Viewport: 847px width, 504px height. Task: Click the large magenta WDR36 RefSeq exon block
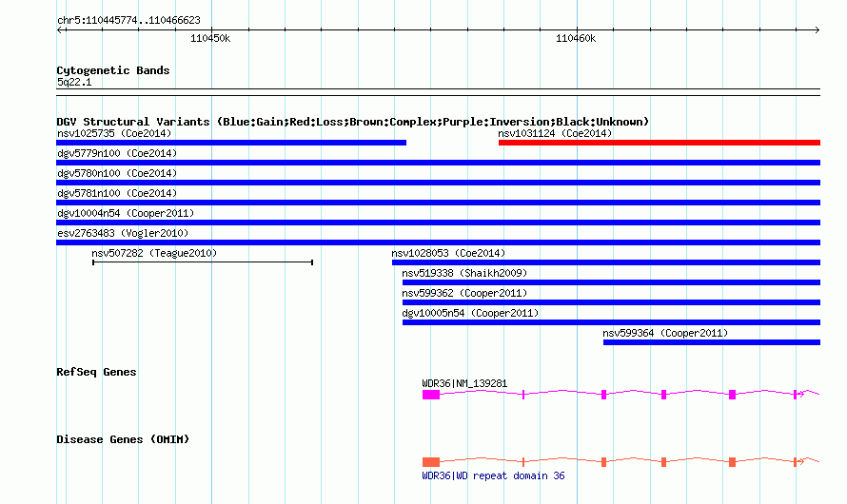point(431,395)
